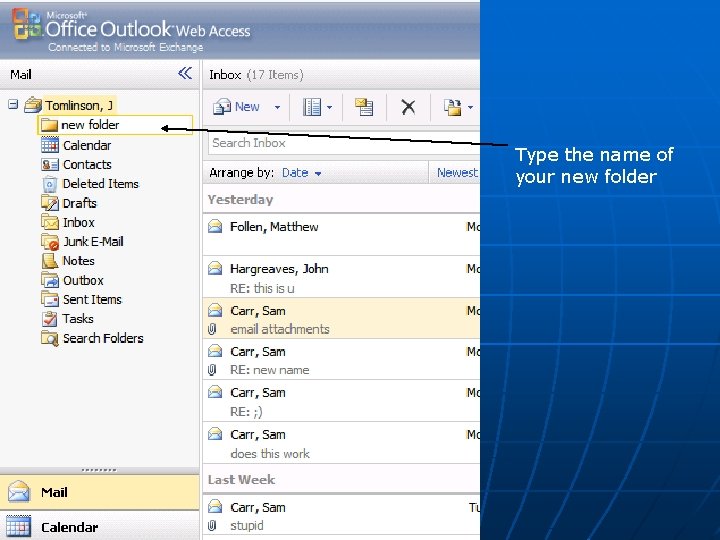
Task: Select the 'email attachments' message from Carr, Sam
Action: pos(341,318)
